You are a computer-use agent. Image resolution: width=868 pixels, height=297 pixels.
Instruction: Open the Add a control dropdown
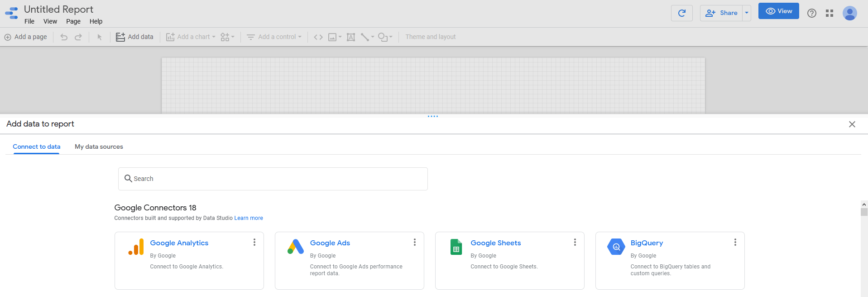point(274,37)
